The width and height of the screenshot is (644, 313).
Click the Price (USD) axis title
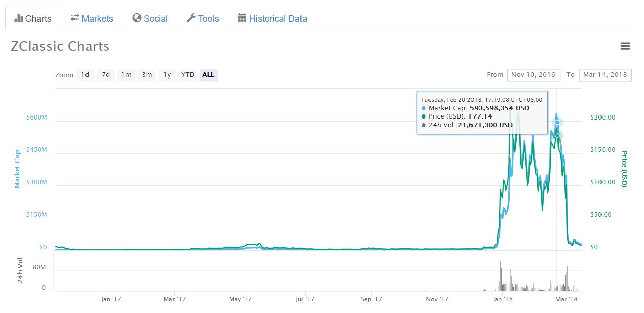[624, 169]
